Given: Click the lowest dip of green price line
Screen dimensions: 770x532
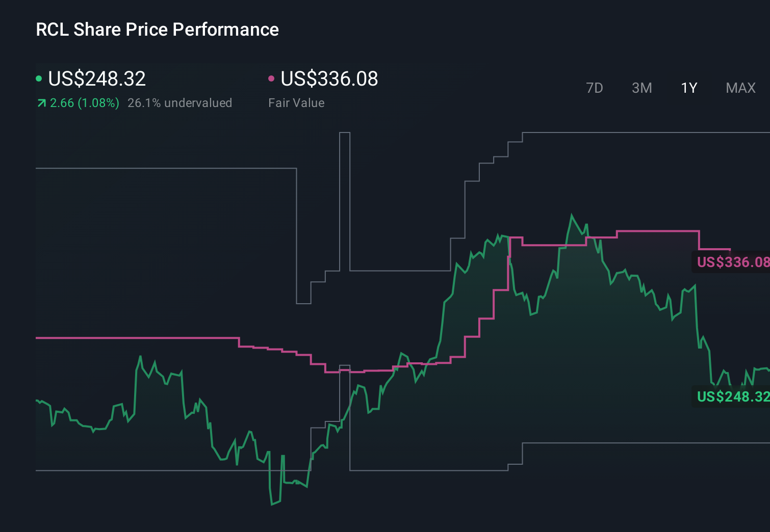Looking at the screenshot, I should 272,504.
